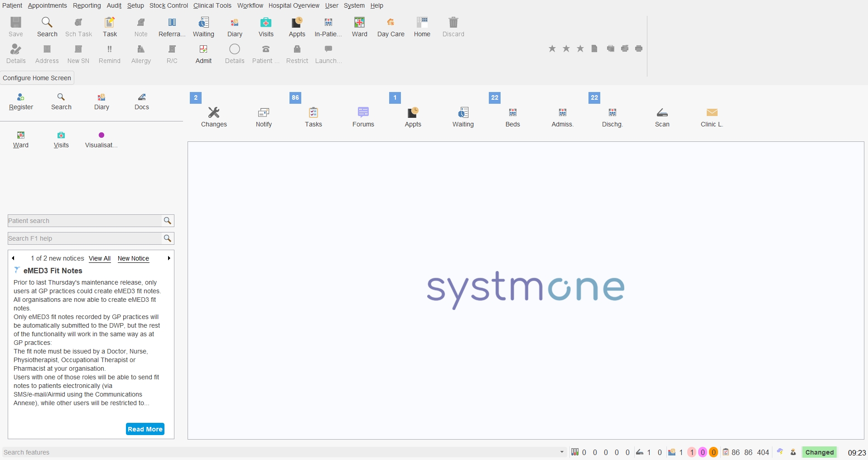Viewport: 868px width, 460px height.
Task: Focus the Search F1 help input field
Action: click(85, 238)
